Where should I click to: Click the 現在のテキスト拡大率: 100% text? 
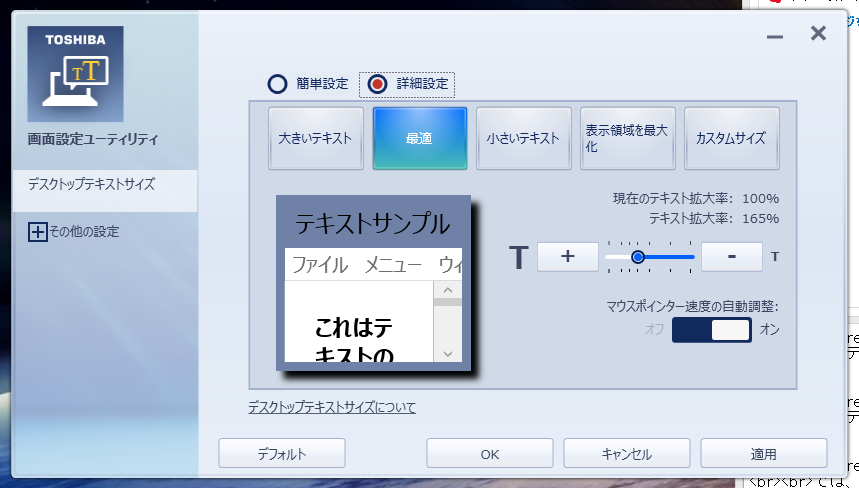tap(696, 198)
